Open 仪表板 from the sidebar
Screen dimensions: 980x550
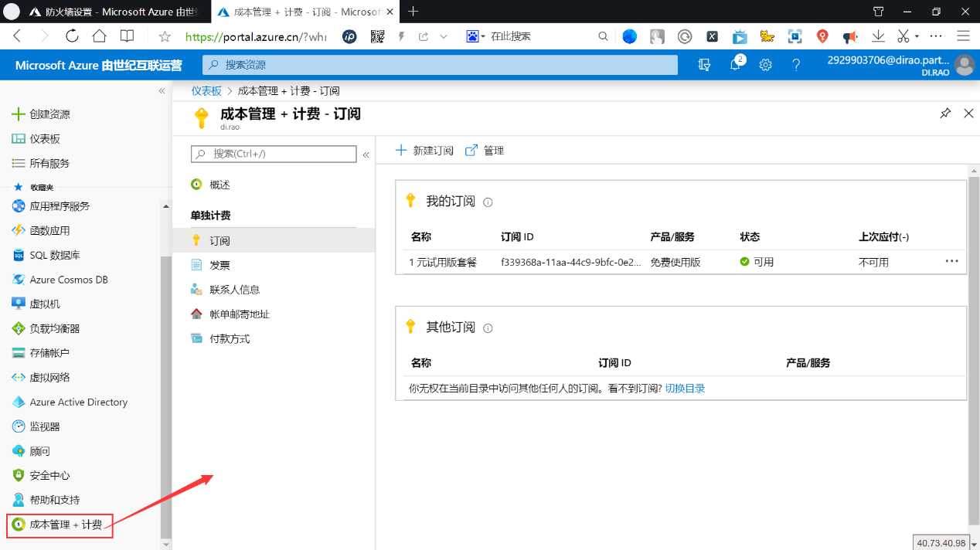45,139
